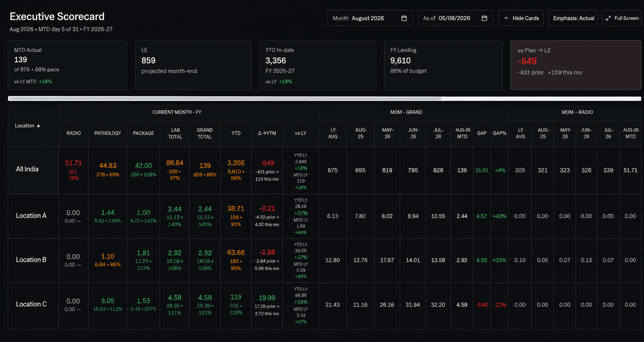Sort by the RADIO column header
Image resolution: width=644 pixels, height=342 pixels.
click(x=74, y=133)
